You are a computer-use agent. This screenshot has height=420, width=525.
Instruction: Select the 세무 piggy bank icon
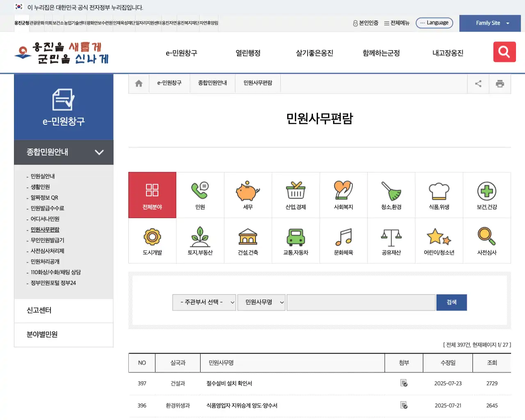click(248, 195)
